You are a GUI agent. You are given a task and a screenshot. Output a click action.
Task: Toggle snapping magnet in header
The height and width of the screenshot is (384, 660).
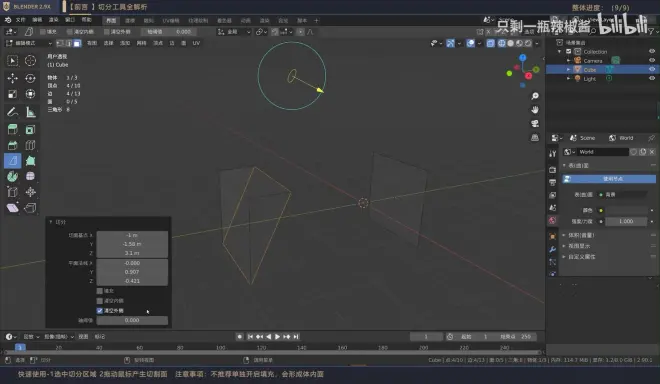point(275,32)
